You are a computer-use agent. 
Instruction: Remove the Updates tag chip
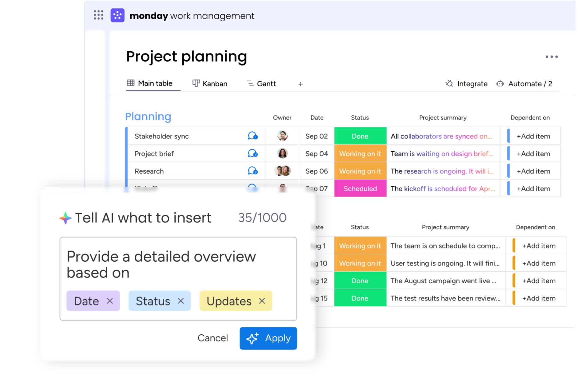tap(262, 301)
